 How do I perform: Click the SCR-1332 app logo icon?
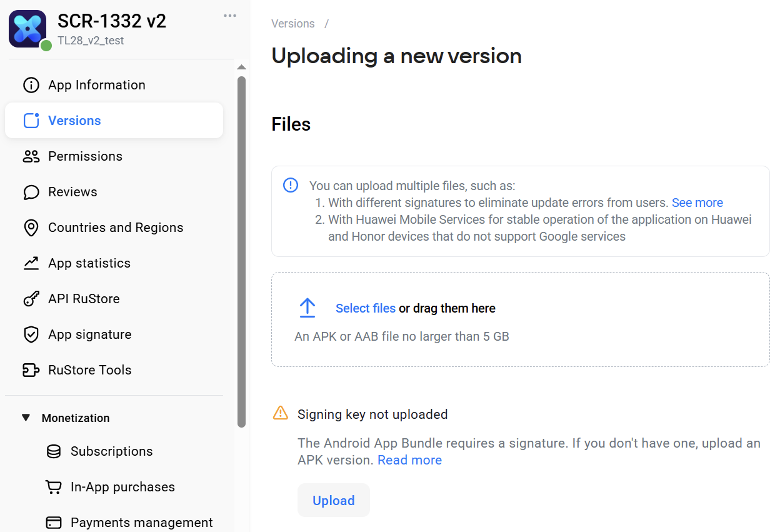[x=27, y=29]
